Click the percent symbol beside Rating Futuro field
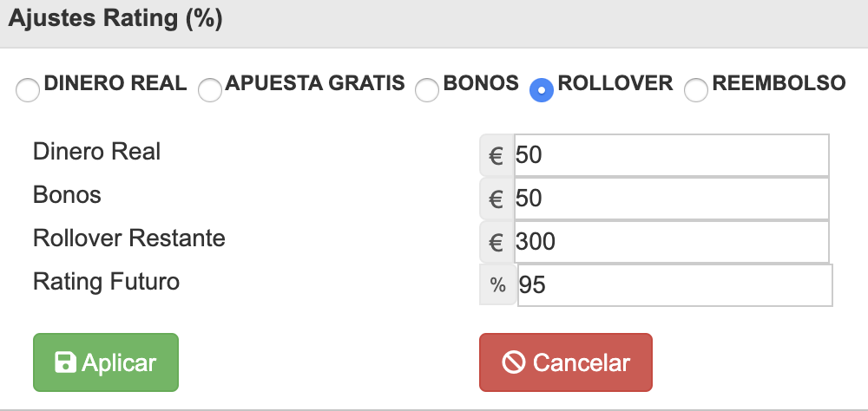This screenshot has width=868, height=411. click(497, 285)
